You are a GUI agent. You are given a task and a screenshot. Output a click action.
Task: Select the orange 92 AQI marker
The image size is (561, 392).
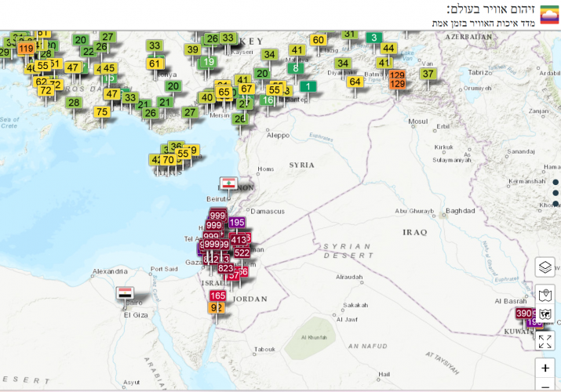(217, 308)
